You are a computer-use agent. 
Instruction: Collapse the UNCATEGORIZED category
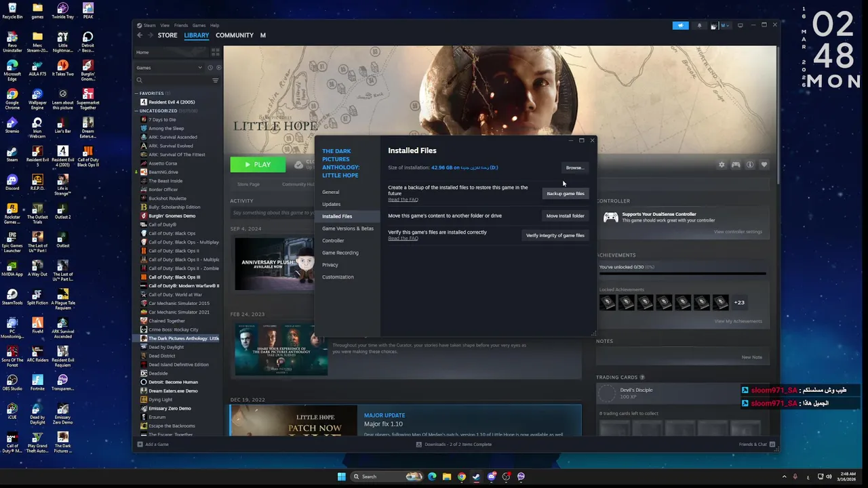tap(136, 110)
